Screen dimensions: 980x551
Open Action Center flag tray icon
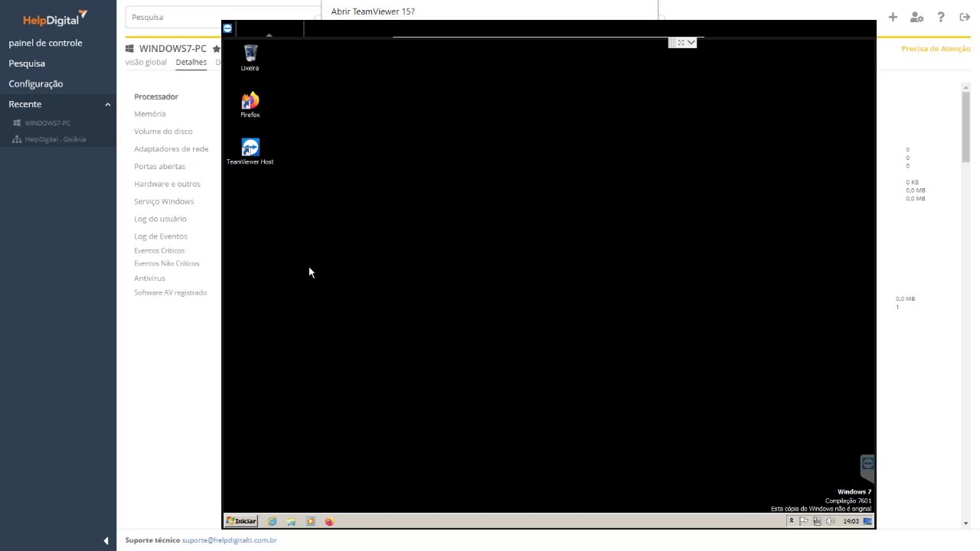[x=804, y=521]
